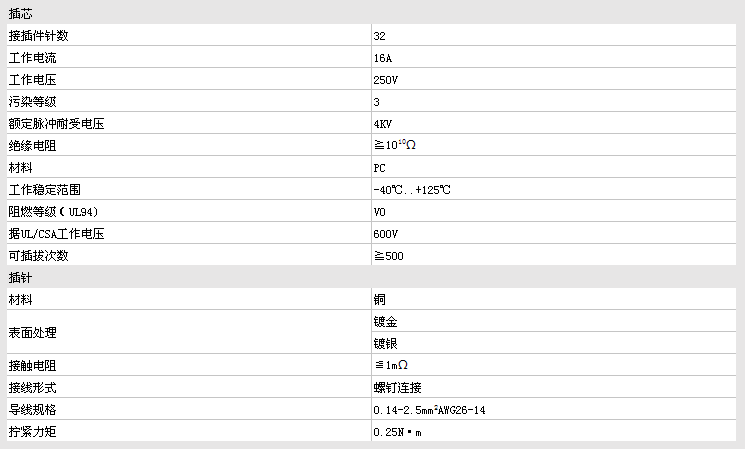Click the PC material value

[x=379, y=168]
